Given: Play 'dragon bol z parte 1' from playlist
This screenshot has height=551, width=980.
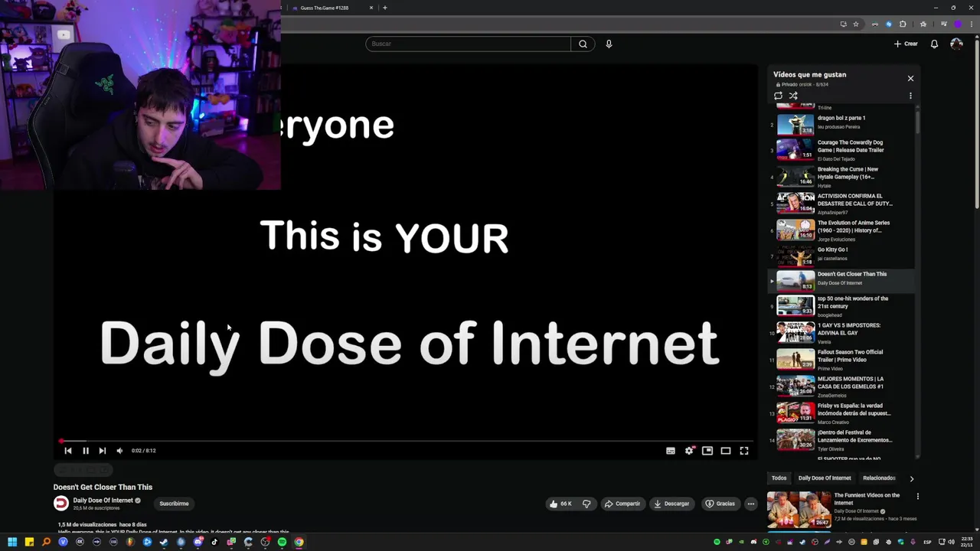Looking at the screenshot, I should tap(841, 123).
